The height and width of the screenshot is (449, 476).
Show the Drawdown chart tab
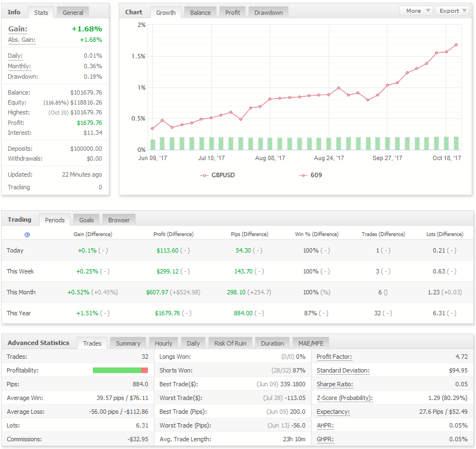268,13
